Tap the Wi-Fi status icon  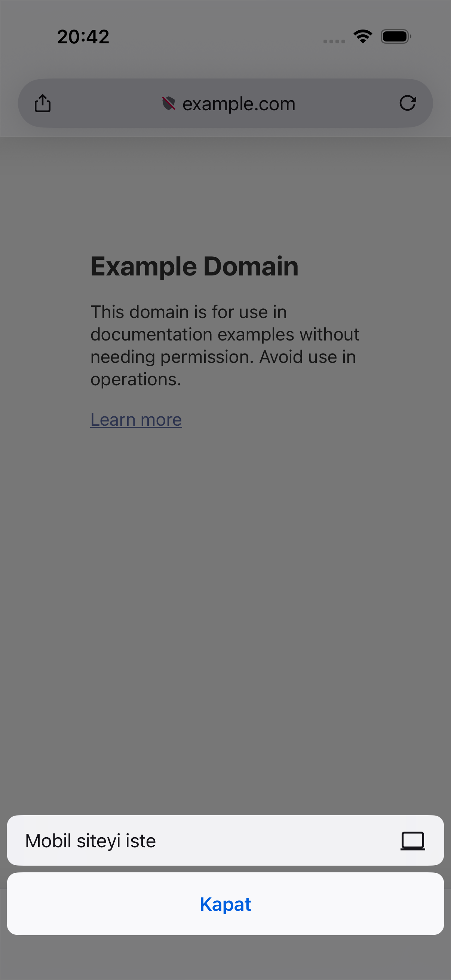tap(363, 37)
